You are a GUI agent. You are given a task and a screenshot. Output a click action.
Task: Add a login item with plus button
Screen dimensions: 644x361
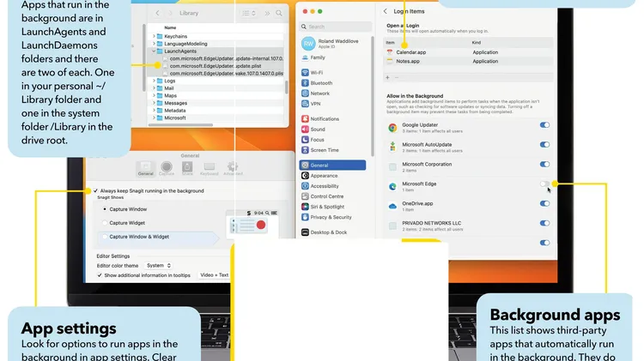[x=387, y=77]
